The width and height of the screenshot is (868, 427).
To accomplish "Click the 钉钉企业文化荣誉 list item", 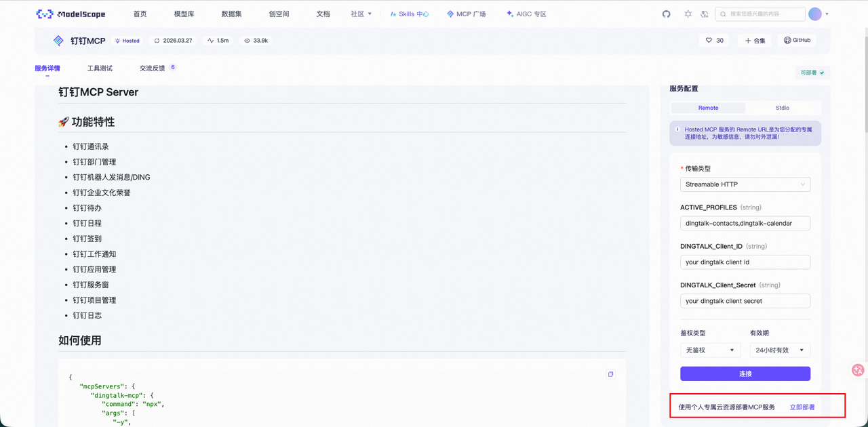I will 102,192.
